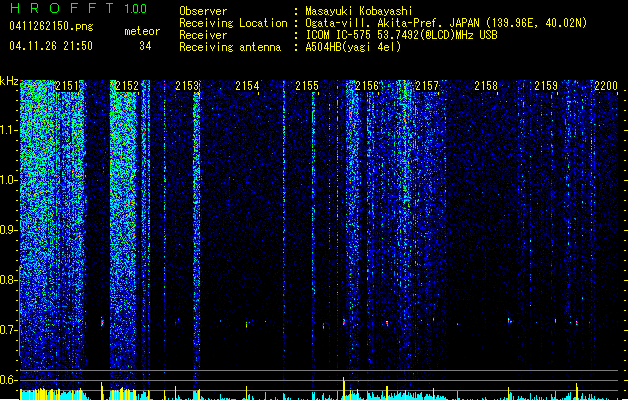Click the 0.7 kHz axis label
The height and width of the screenshot is (400, 629).
[x=9, y=330]
